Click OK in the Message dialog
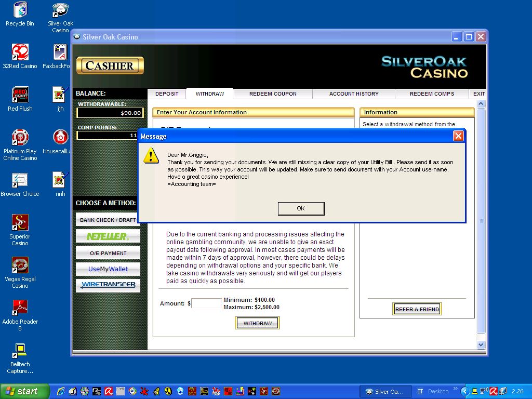 [301, 208]
